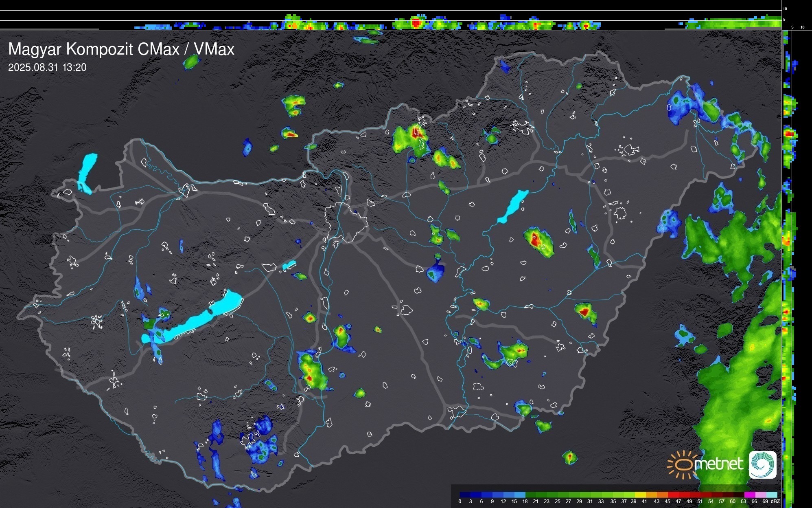Click the magenta 63 dBZ legend swatch
Image resolution: width=812 pixels, height=508 pixels.
[749, 495]
